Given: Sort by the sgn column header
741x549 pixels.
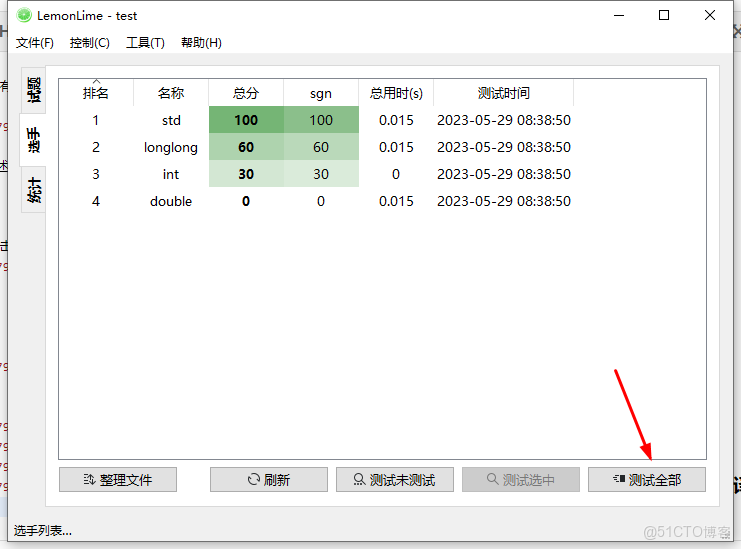Looking at the screenshot, I should click(x=321, y=93).
